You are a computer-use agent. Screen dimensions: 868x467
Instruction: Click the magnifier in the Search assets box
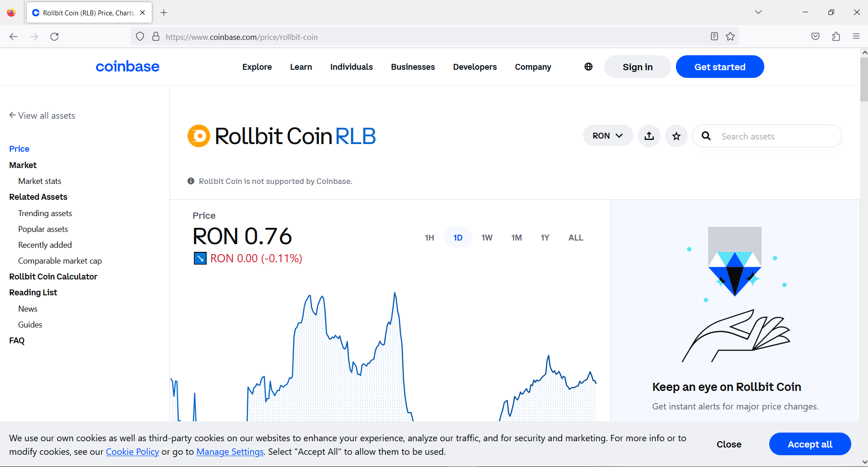[x=706, y=136]
